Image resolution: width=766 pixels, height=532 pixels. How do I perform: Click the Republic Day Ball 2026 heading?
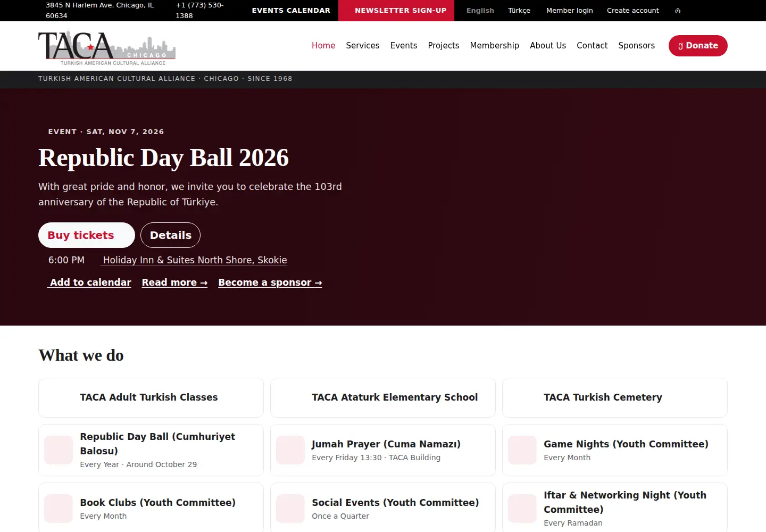coord(163,158)
